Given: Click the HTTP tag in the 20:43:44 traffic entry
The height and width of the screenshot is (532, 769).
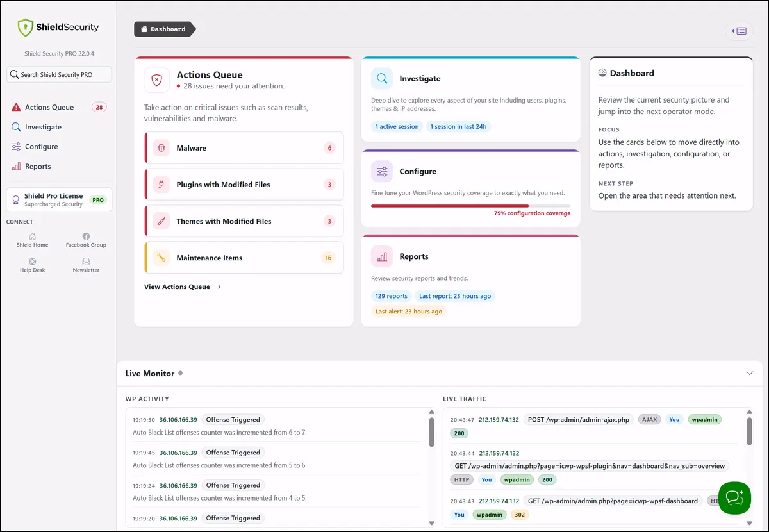Looking at the screenshot, I should pos(461,479).
